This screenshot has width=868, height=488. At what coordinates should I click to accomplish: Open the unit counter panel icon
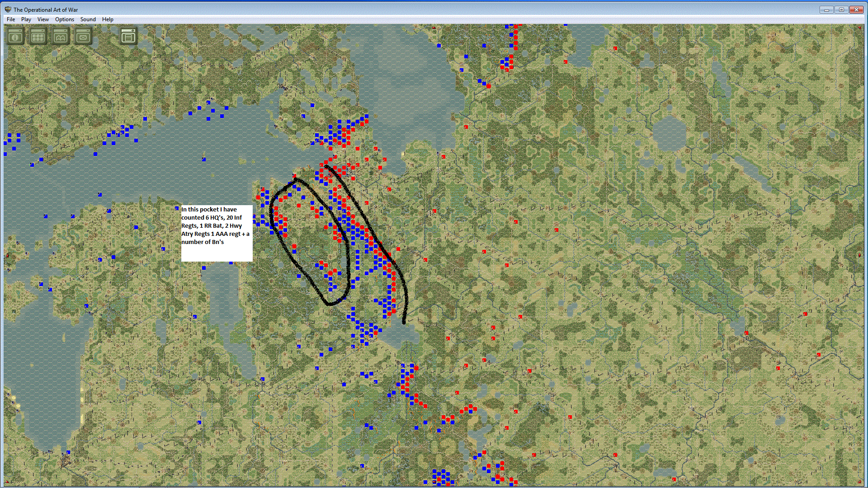(83, 37)
